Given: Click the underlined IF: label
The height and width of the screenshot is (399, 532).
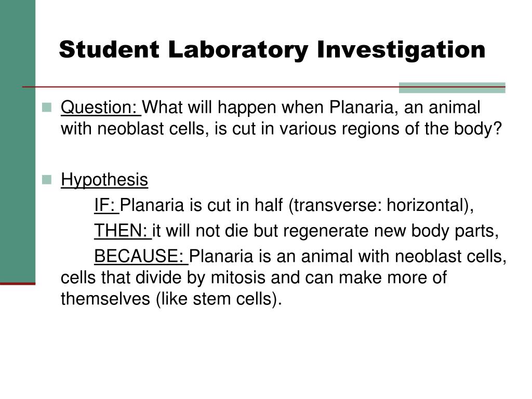Looking at the screenshot, I should (107, 205).
